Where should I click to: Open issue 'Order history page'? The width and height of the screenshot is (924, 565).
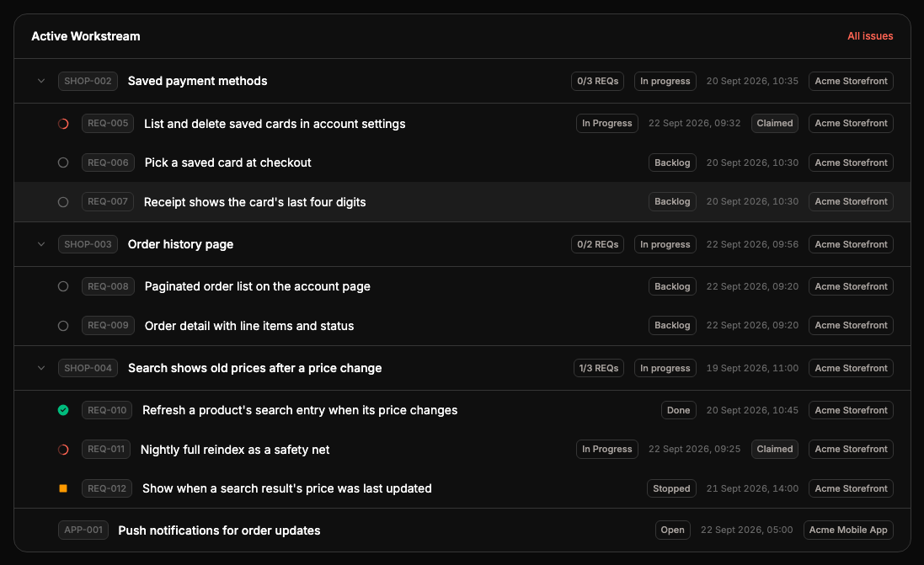(180, 244)
